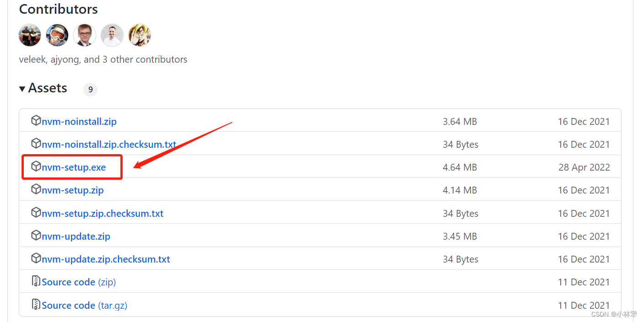Download nvm-setup.zip.checksum.txt
The height and width of the screenshot is (322, 644).
(x=103, y=214)
